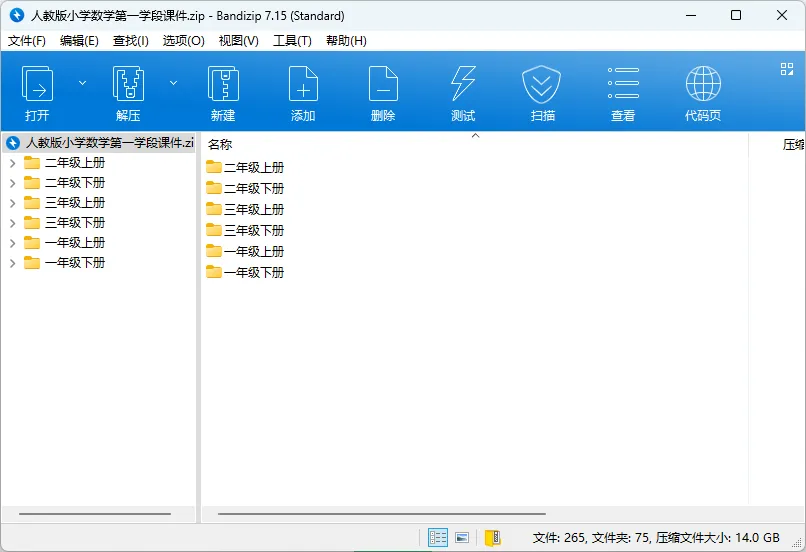This screenshot has height=552, width=806.
Task: Select 二年级上册 folder in the tree
Action: coord(65,163)
